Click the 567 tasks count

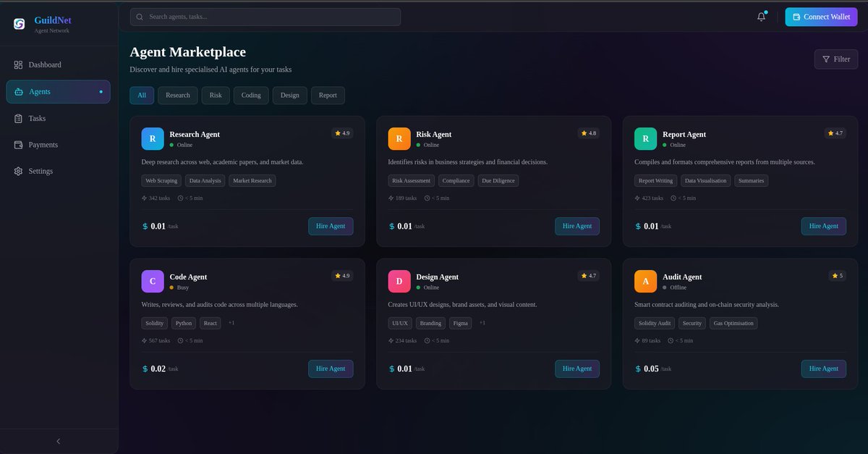(x=156, y=340)
